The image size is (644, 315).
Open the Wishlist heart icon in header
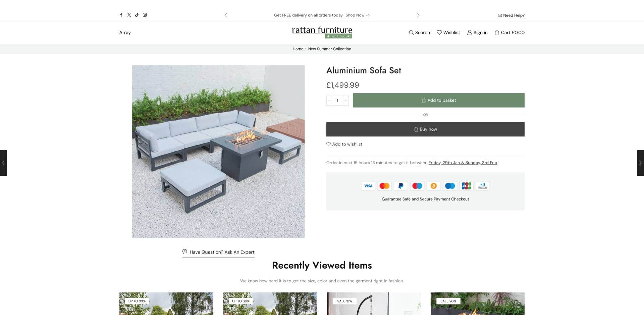pos(439,33)
